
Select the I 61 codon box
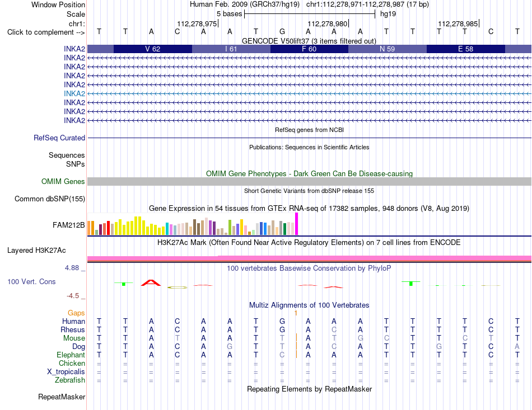pyautogui.click(x=231, y=49)
